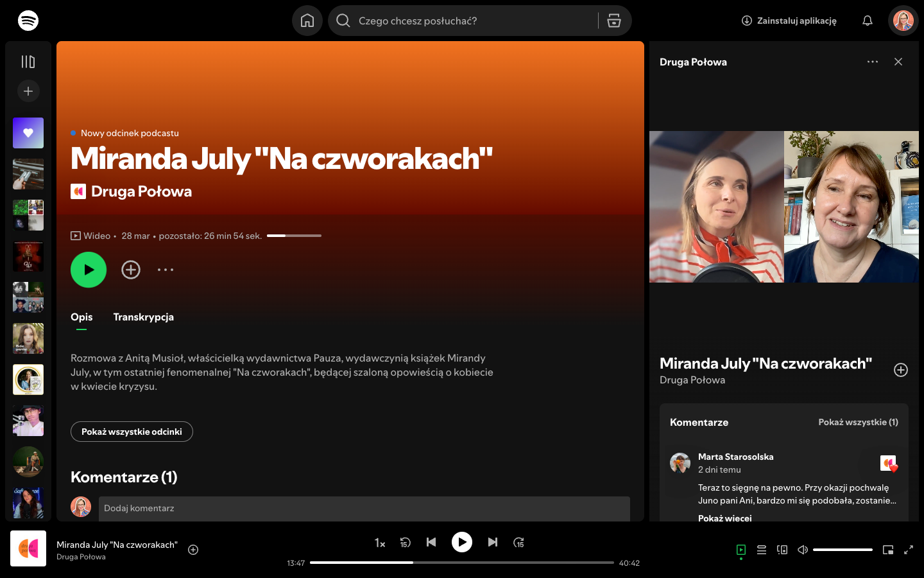
Task: Mute the volume speaker icon
Action: (x=803, y=550)
